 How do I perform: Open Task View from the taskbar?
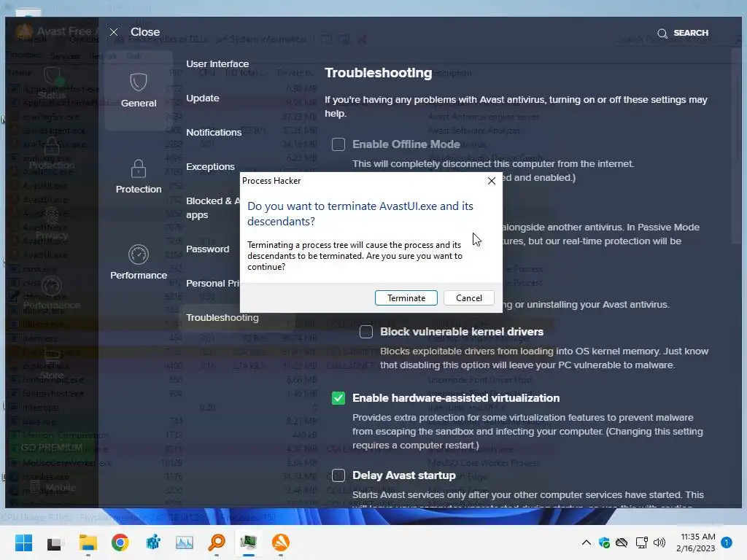(54, 542)
